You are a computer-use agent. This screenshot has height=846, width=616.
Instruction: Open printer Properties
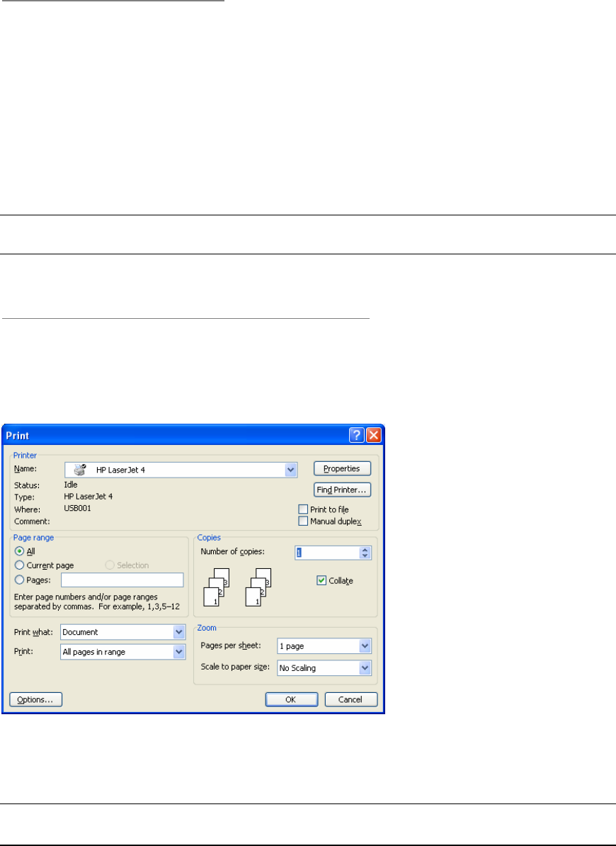click(x=342, y=468)
